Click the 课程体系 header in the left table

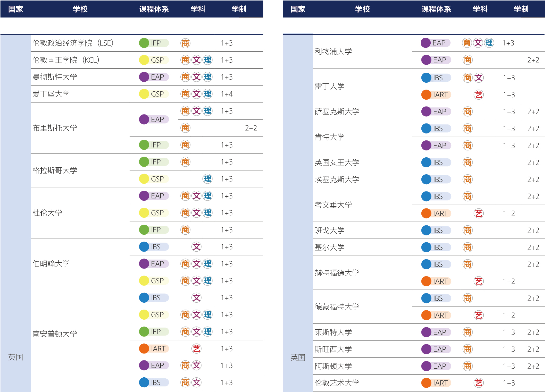coord(154,9)
